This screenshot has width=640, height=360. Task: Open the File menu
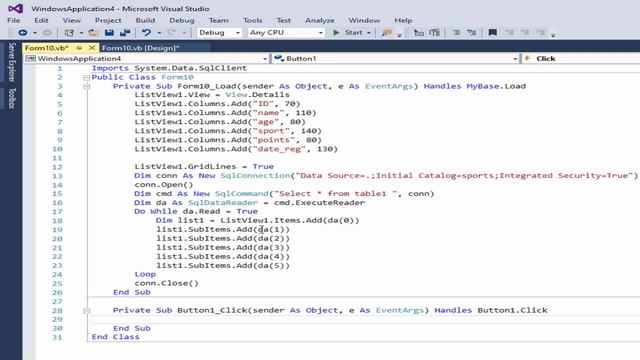pyautogui.click(x=13, y=20)
